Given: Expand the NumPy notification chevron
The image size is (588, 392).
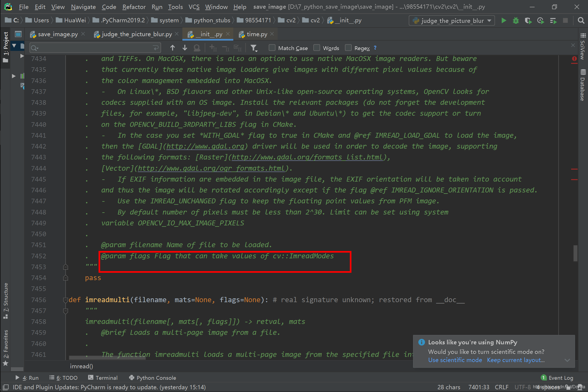Looking at the screenshot, I should [567, 360].
